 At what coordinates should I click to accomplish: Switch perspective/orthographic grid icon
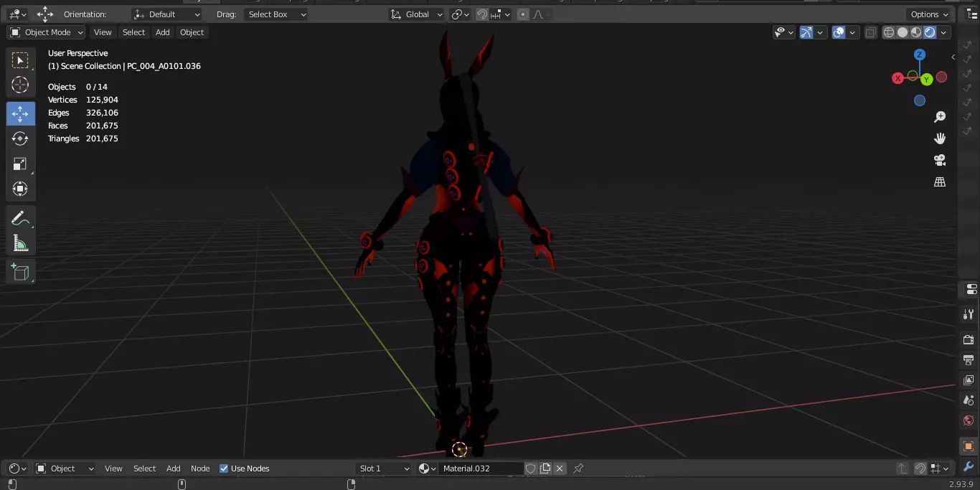(x=940, y=182)
